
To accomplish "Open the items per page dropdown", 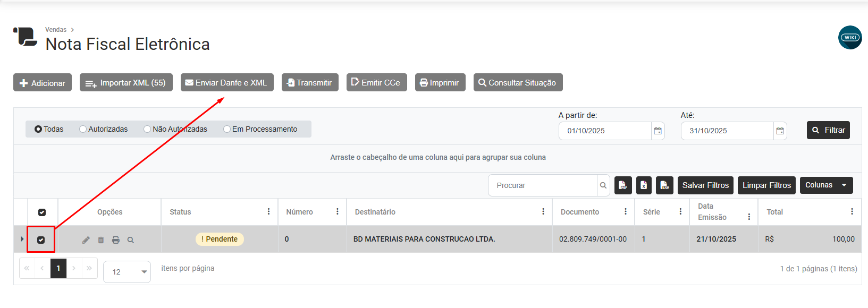I will click(127, 272).
